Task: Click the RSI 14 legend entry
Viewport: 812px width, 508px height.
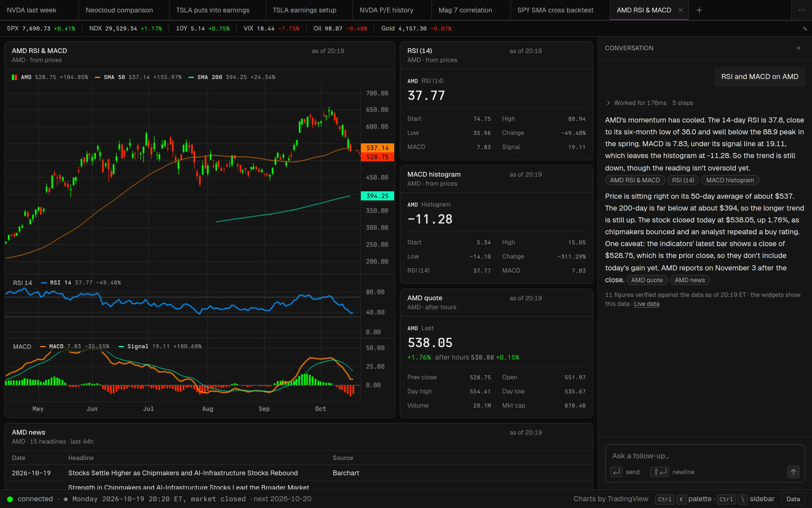Action: pyautogui.click(x=81, y=283)
